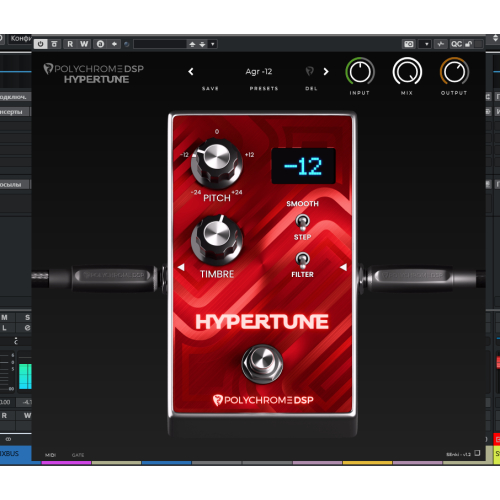Click the camera snapshot icon in header

click(x=409, y=44)
